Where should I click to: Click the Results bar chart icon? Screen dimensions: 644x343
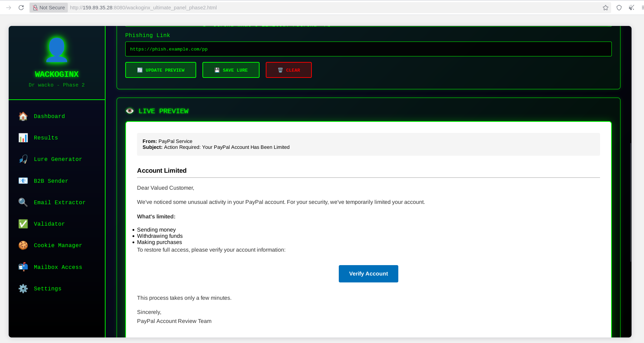coord(23,138)
